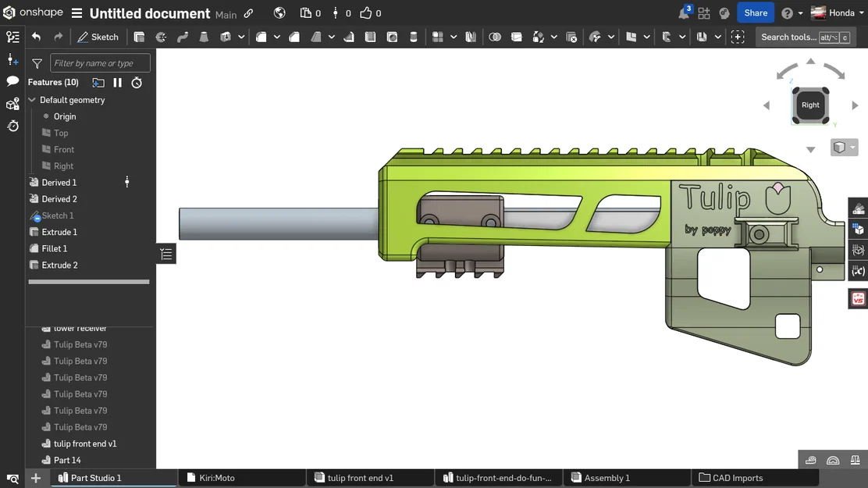868x488 pixels.
Task: Select the Plane tool
Action: click(x=631, y=37)
